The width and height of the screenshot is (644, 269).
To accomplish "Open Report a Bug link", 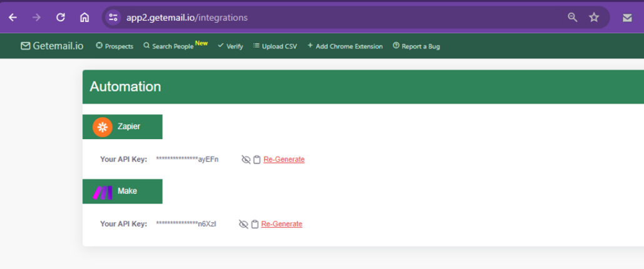I will (416, 46).
